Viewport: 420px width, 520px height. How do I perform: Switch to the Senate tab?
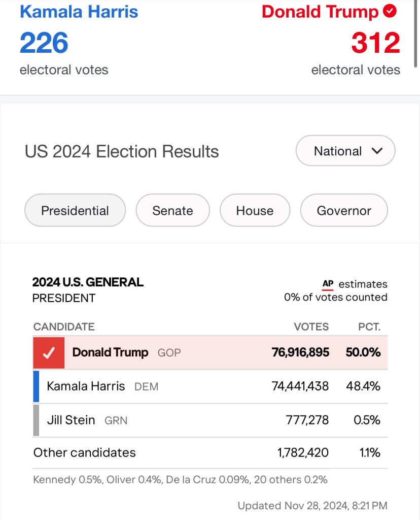(172, 210)
